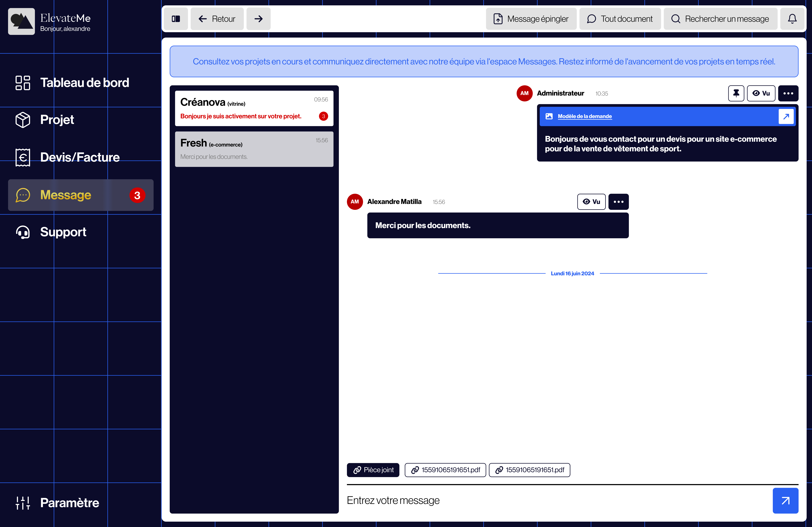Open the Créanova conversation
The width and height of the screenshot is (812, 527).
(254, 108)
